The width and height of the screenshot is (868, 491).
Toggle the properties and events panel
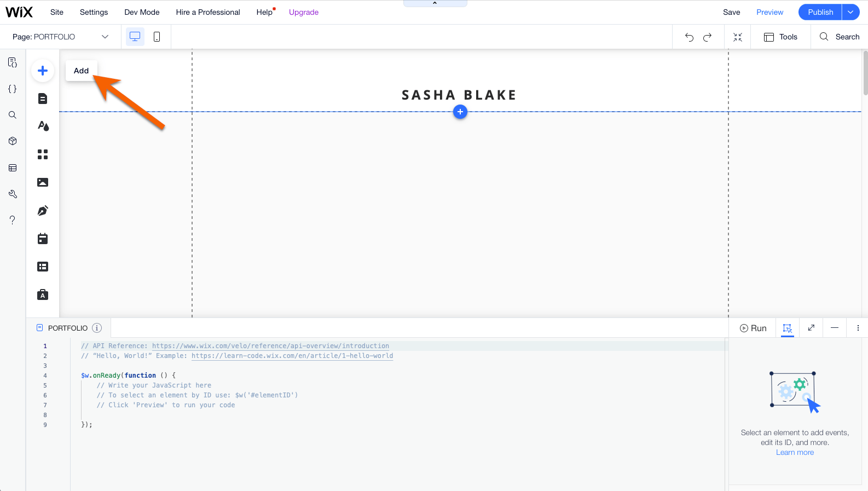788,328
